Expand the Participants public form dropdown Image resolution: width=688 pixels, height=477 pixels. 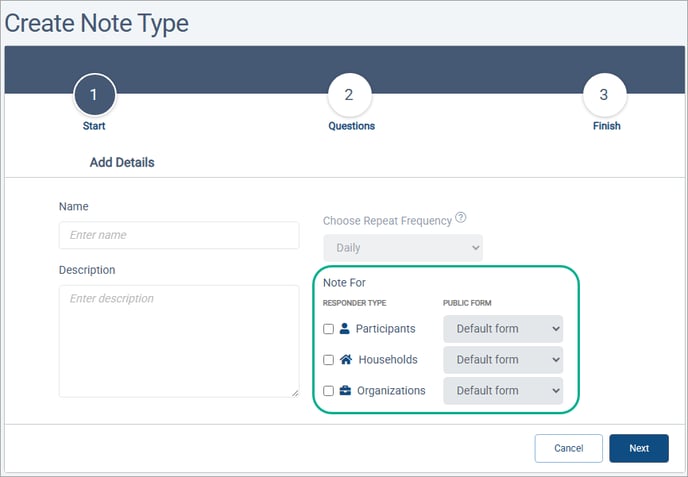click(x=503, y=328)
